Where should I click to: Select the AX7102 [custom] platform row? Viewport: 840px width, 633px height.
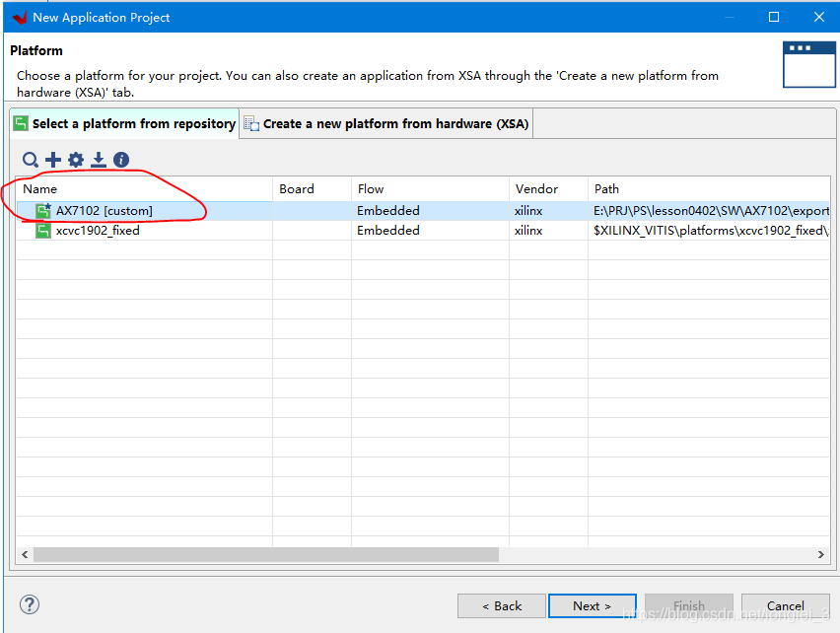coord(423,210)
